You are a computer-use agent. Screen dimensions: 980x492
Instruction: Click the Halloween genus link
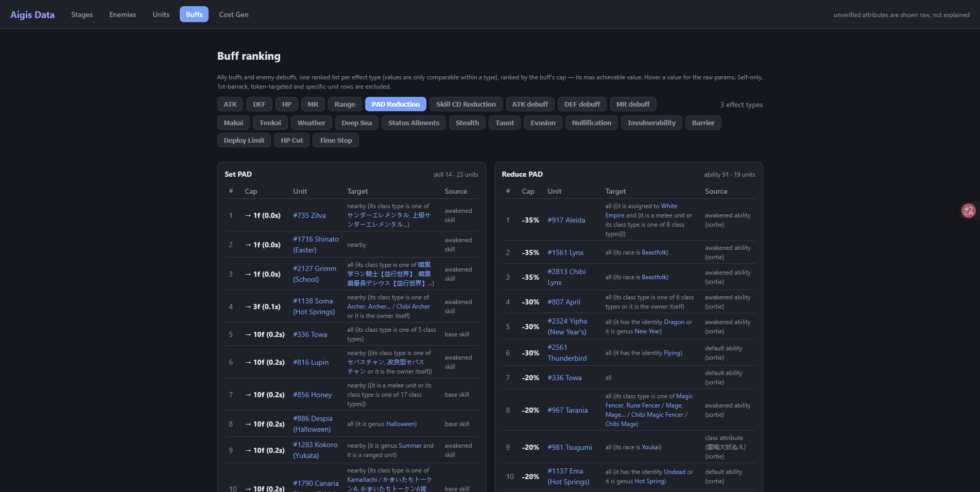[401, 424]
